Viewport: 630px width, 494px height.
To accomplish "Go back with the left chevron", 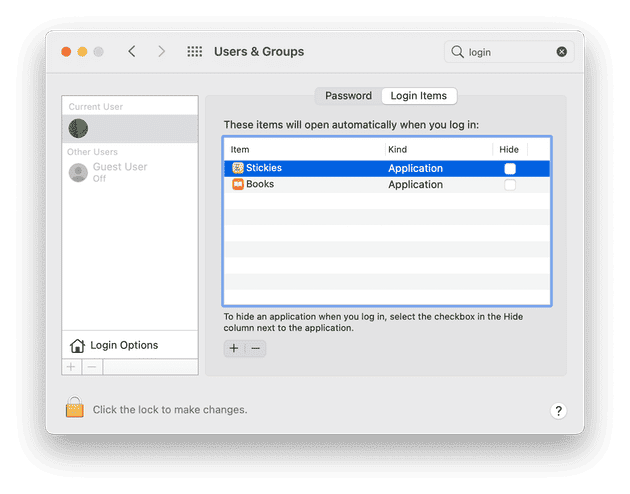I will [x=132, y=51].
